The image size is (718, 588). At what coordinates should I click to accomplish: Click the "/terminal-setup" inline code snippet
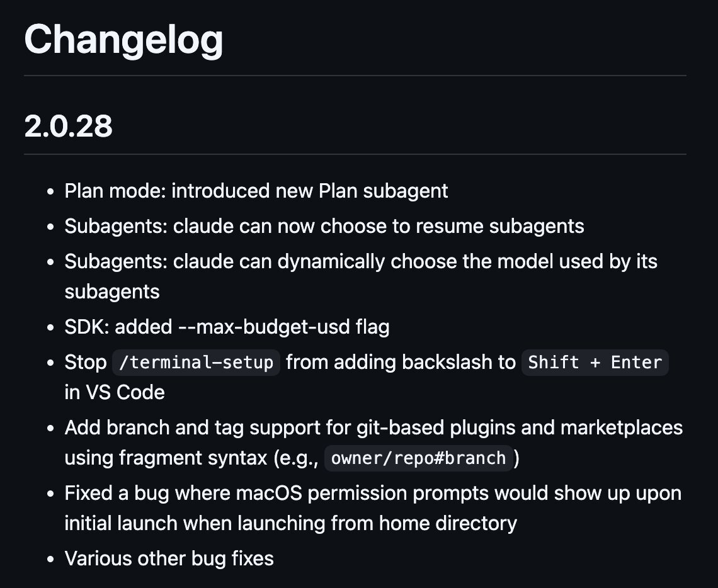point(196,363)
